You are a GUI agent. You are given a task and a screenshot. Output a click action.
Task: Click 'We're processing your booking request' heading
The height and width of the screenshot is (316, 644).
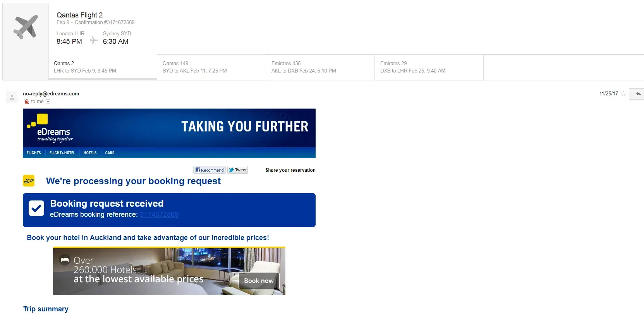[x=134, y=181]
